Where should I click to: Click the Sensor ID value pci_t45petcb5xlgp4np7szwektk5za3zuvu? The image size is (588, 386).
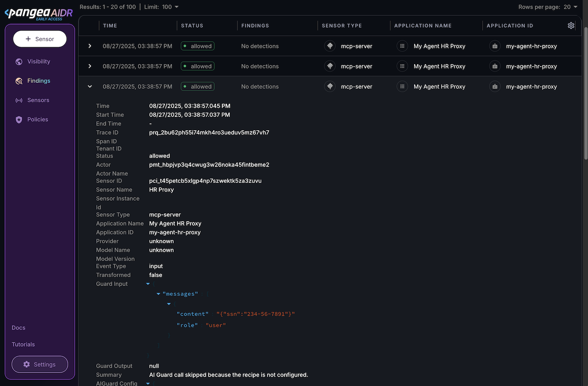pyautogui.click(x=205, y=181)
